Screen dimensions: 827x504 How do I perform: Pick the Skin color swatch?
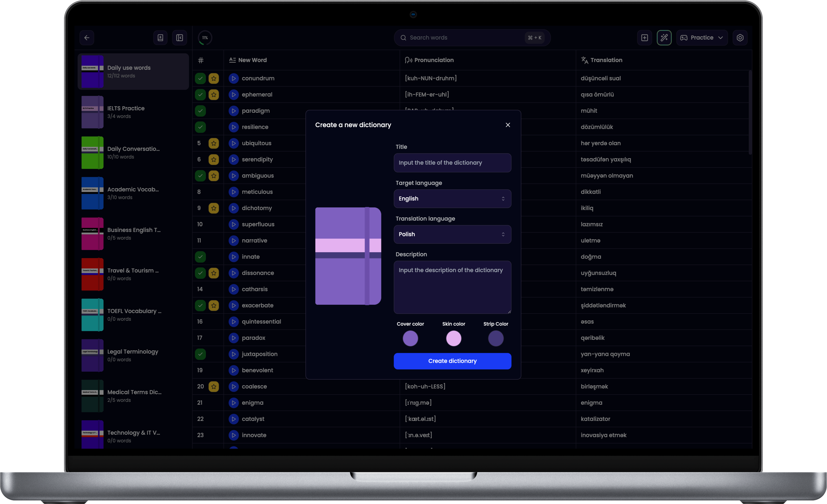pos(453,338)
